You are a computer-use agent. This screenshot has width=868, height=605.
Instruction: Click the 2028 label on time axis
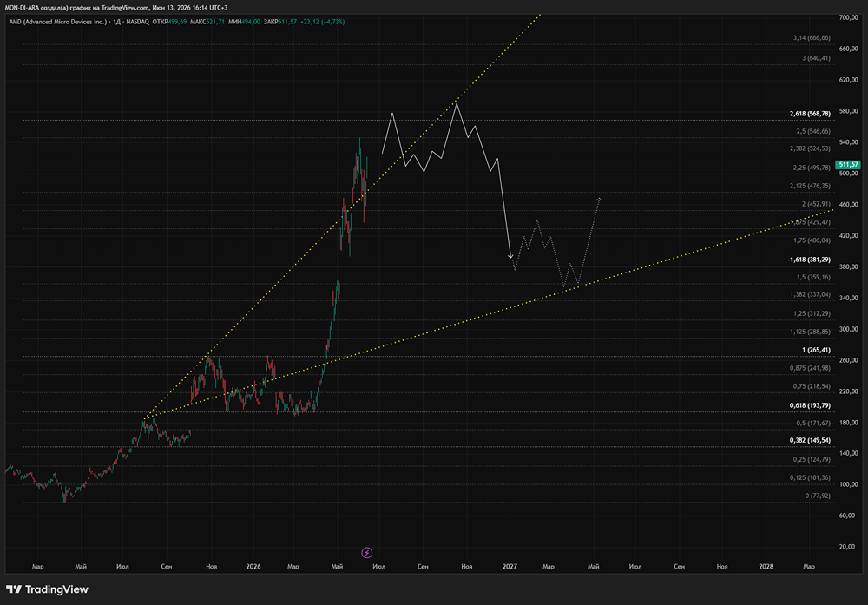coord(766,566)
